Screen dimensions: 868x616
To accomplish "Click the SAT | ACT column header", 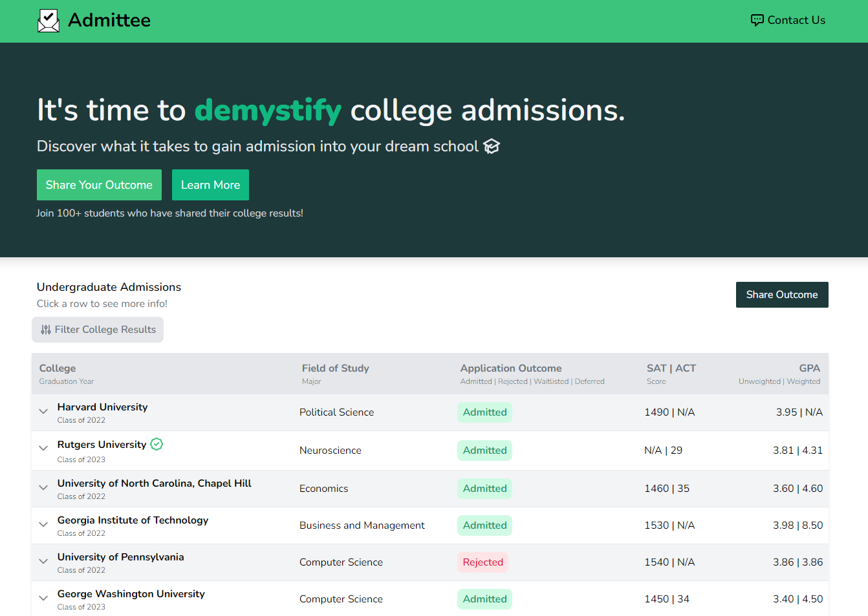I will click(671, 368).
